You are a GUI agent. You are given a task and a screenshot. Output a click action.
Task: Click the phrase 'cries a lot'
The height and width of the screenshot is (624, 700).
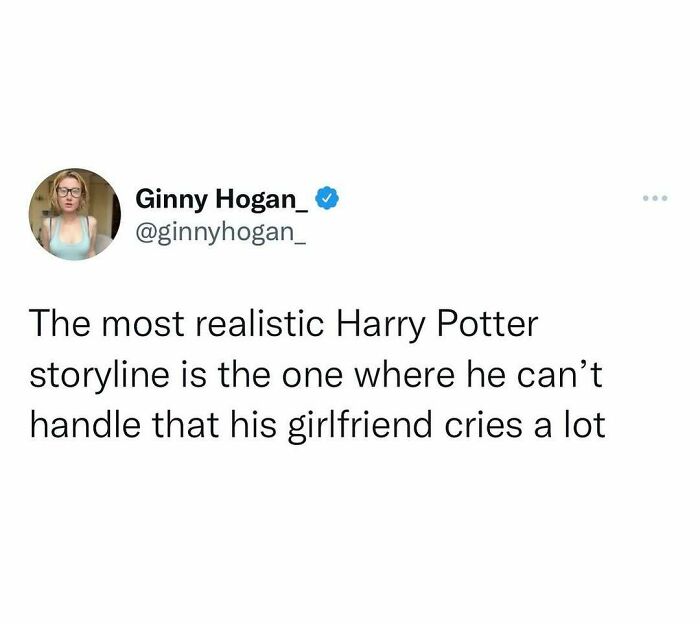[x=525, y=424]
